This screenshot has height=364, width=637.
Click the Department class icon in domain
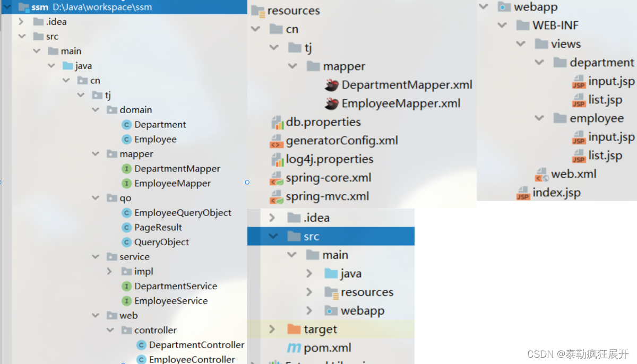[x=126, y=125]
